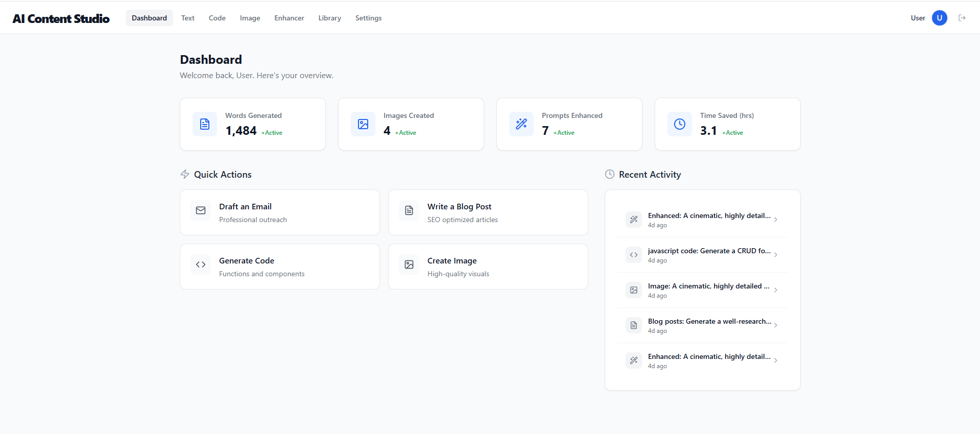Open the Generate Code quick action
This screenshot has width=980, height=434.
point(280,267)
